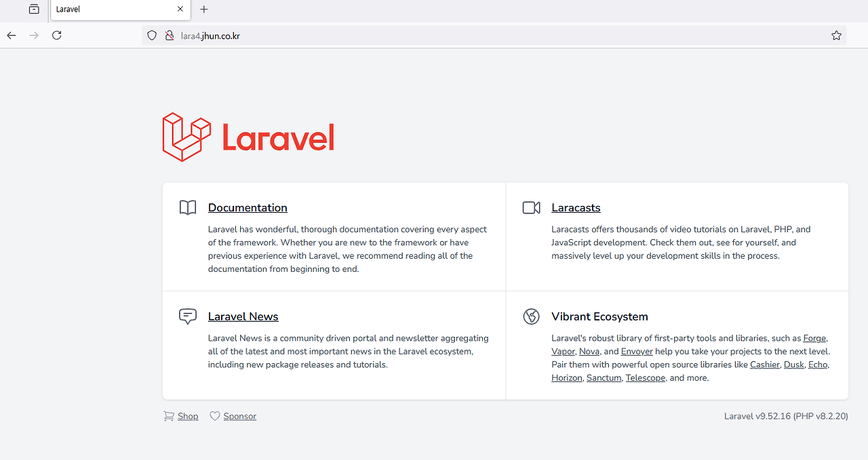Follow the Forge link
This screenshot has height=460, width=868.
(x=815, y=338)
